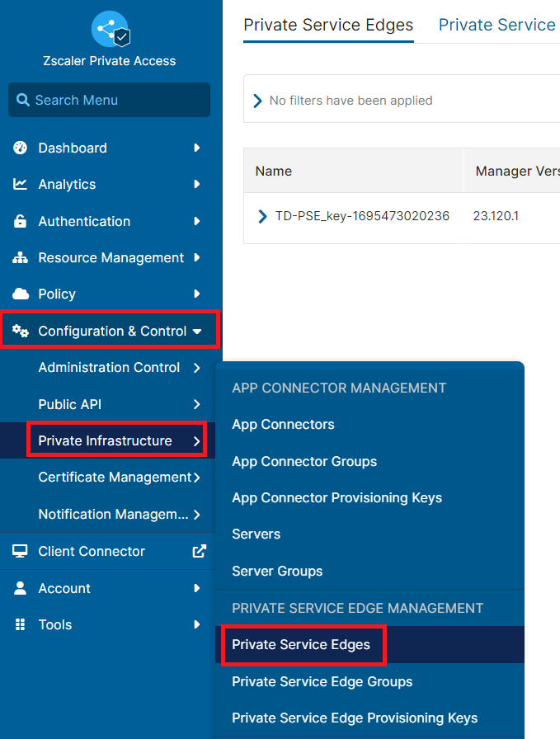Click the Certificate Management chevron
560x739 pixels.
point(197,478)
